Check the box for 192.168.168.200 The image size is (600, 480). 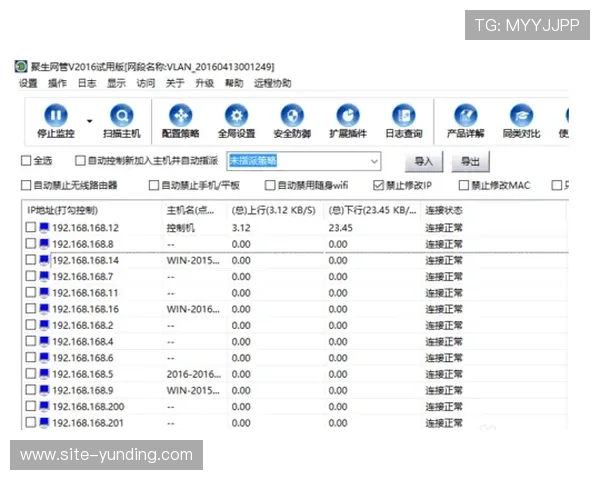pos(31,406)
